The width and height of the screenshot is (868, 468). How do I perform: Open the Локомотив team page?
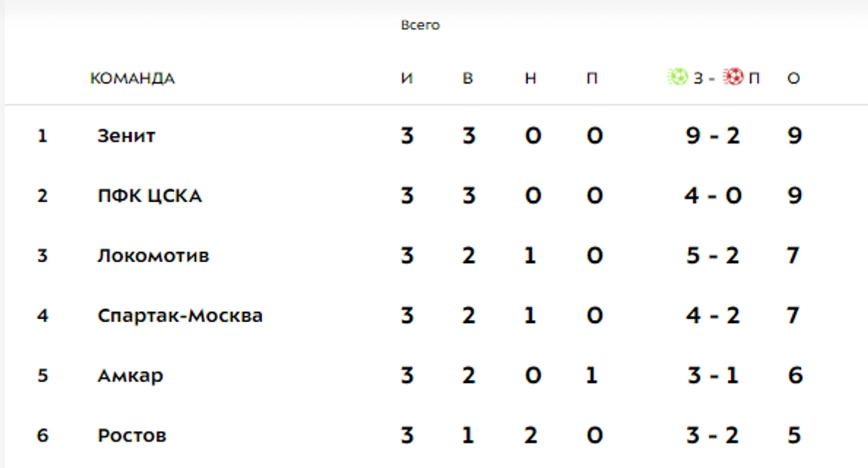(153, 256)
